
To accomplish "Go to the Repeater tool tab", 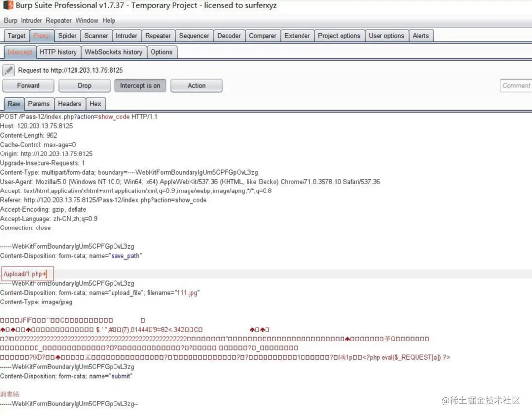I will [158, 36].
